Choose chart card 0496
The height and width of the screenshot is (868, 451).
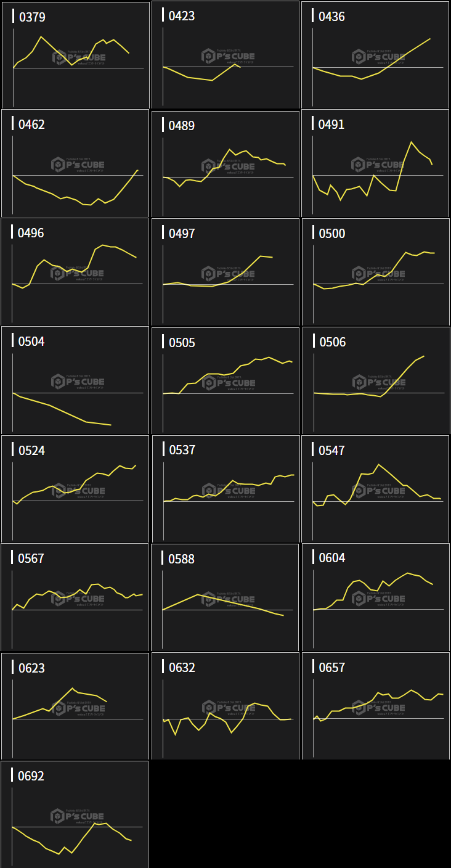(75, 272)
